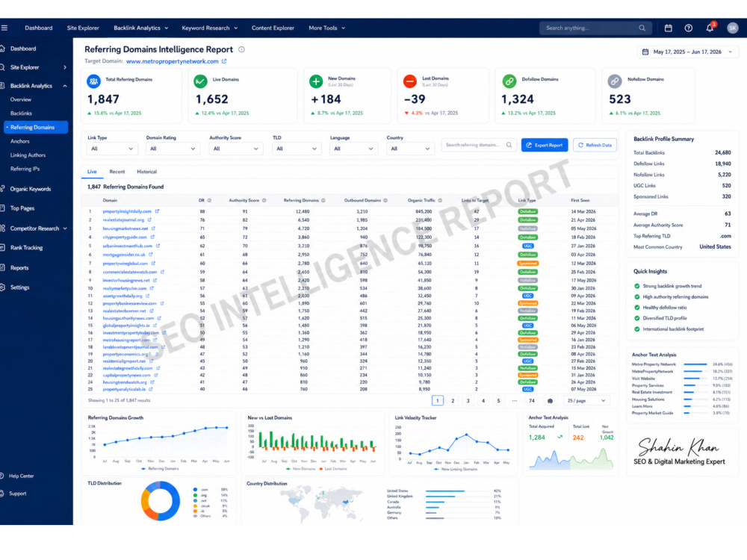Open Rank Tracking in the sidebar
Screen dimensions: 747x560
26,248
